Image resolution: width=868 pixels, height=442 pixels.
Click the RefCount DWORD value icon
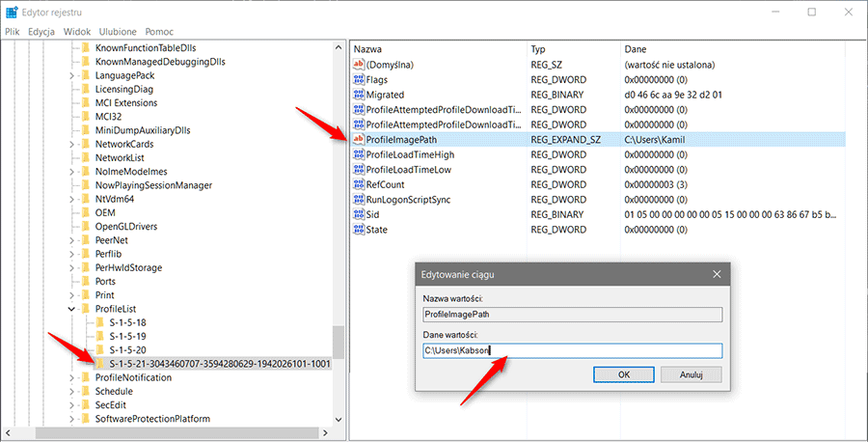click(x=359, y=184)
